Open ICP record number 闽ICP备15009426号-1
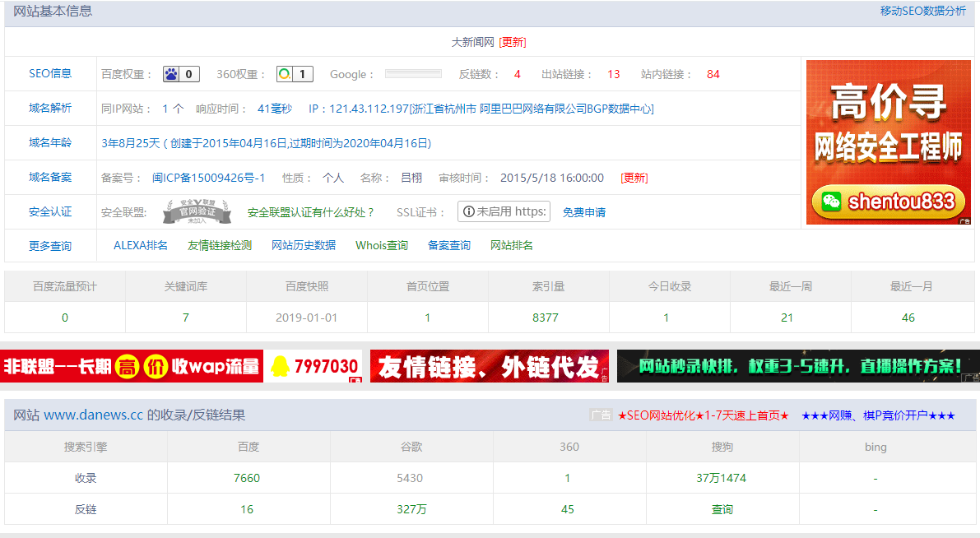Image resolution: width=980 pixels, height=538 pixels. [x=209, y=178]
